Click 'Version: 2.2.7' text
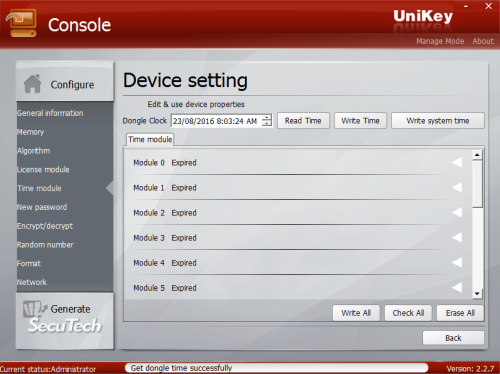Screen dimensions: 500x374 click(x=470, y=369)
